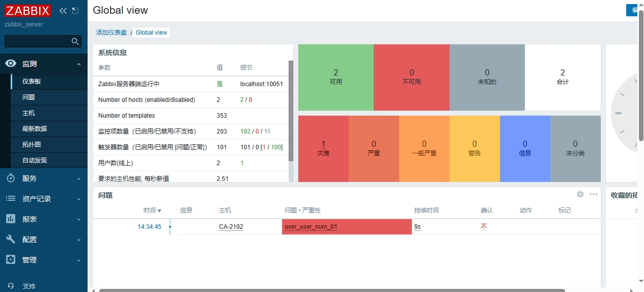Image resolution: width=644 pixels, height=292 pixels.
Task: Collapse the 监测 menu section
Action: 79,64
